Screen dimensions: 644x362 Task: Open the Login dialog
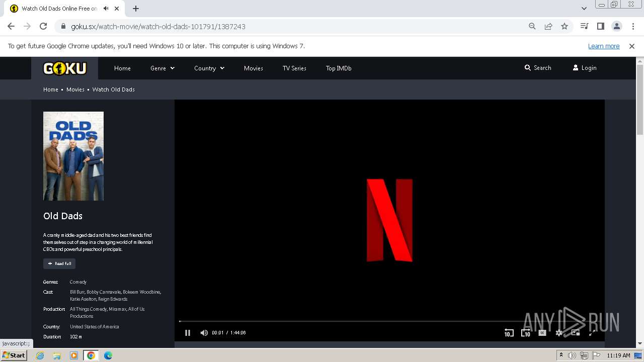click(585, 68)
